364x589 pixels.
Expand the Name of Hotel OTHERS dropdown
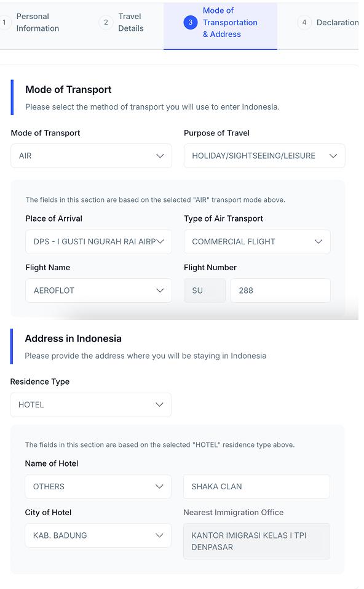[98, 486]
